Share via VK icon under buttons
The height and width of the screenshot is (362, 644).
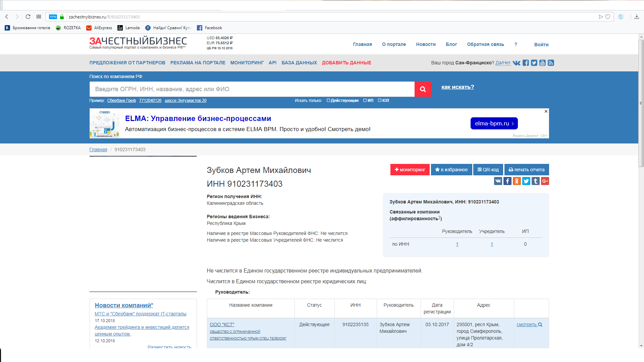(x=498, y=181)
